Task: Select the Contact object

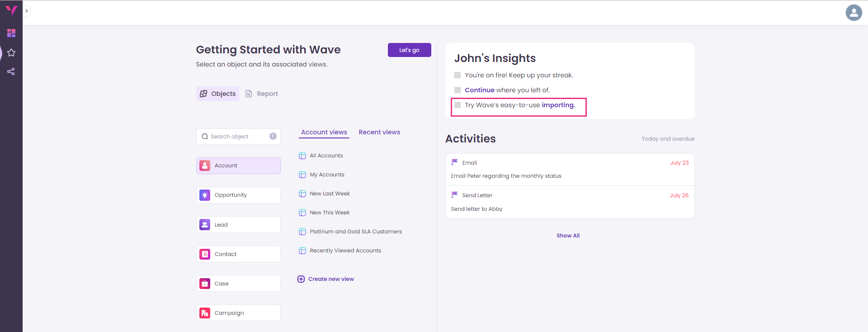Action: tap(238, 254)
